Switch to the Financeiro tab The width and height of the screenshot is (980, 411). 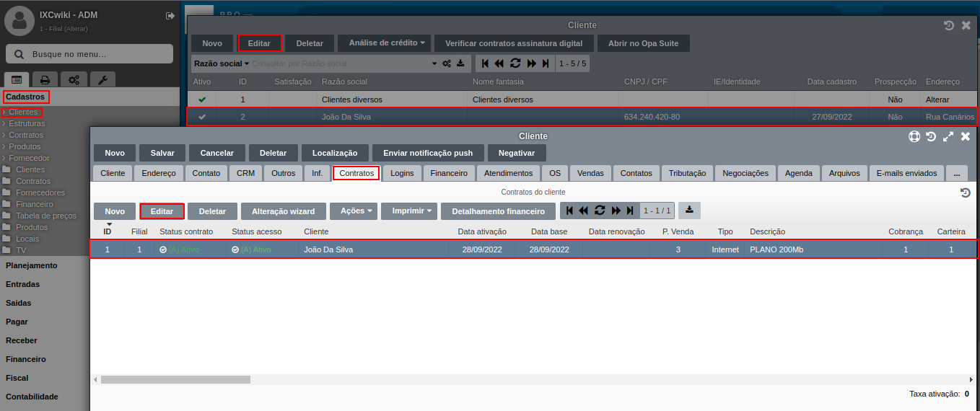[x=449, y=173]
